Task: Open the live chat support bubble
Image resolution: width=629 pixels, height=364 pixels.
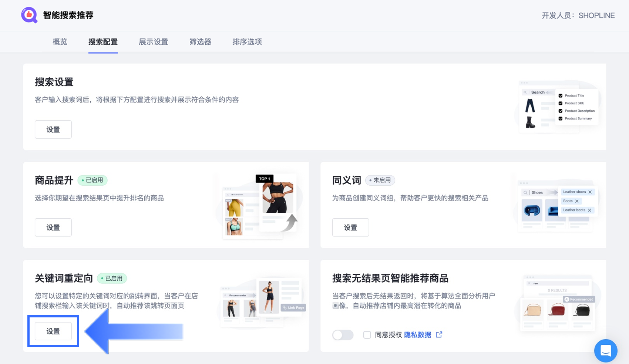Action: (606, 350)
